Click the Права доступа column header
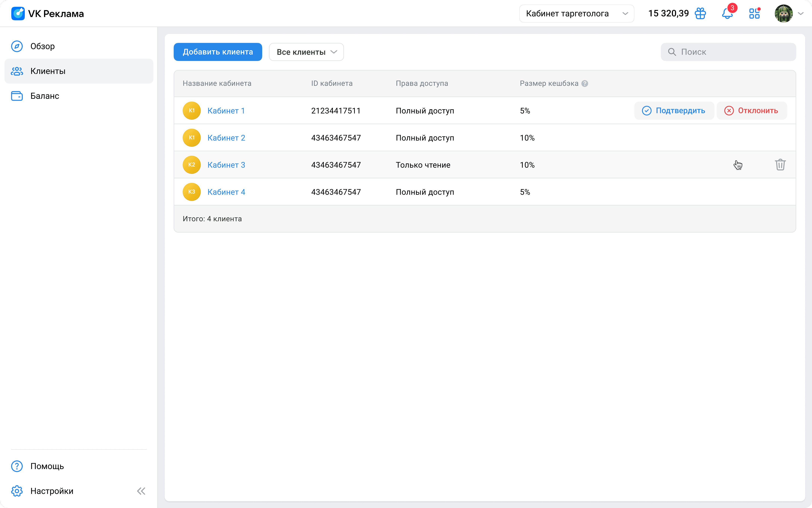The width and height of the screenshot is (812, 508). tap(422, 83)
